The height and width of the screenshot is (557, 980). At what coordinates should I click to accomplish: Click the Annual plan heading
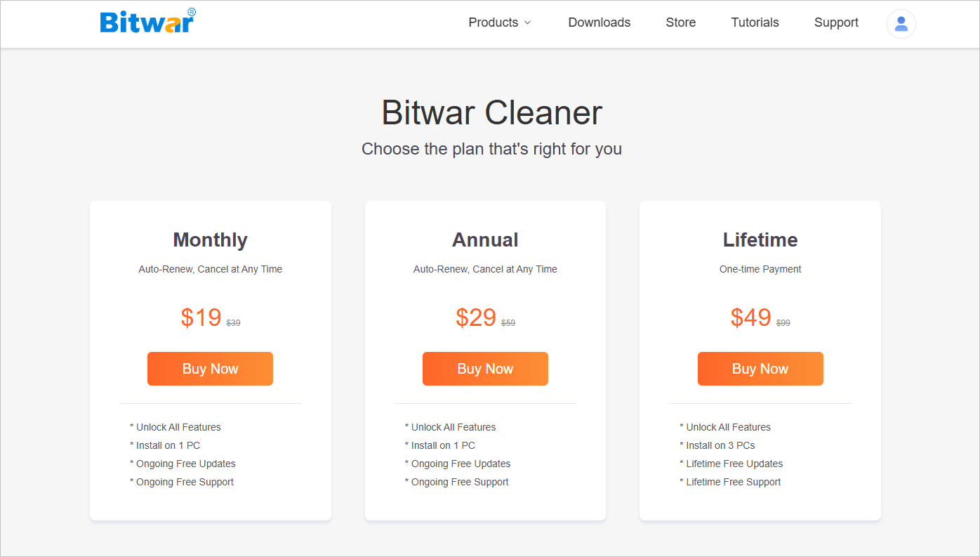(x=485, y=240)
